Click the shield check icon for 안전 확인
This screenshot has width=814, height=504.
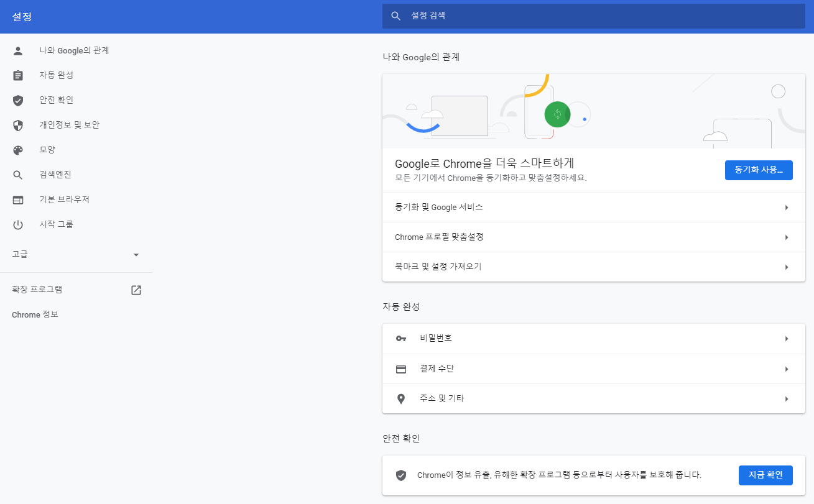point(18,100)
